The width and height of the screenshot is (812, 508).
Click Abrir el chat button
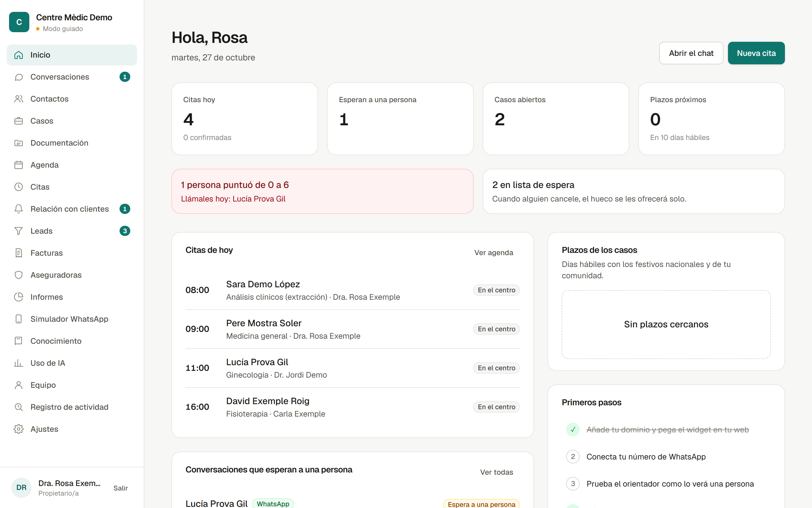coord(691,53)
